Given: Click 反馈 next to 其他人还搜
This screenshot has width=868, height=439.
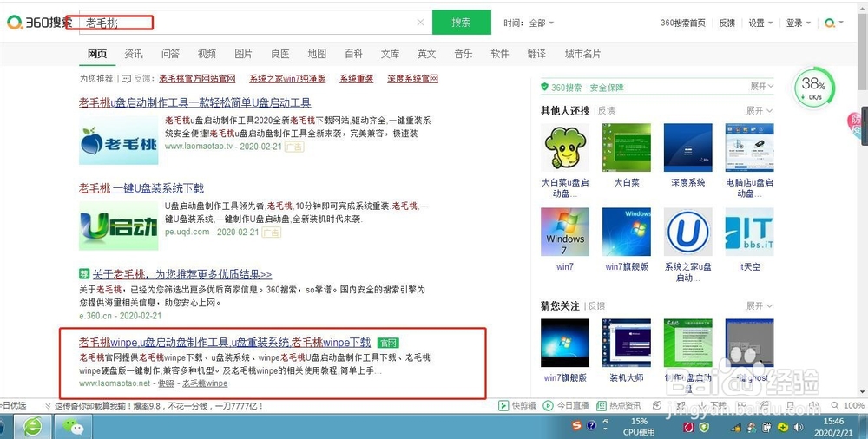Looking at the screenshot, I should pos(606,110).
